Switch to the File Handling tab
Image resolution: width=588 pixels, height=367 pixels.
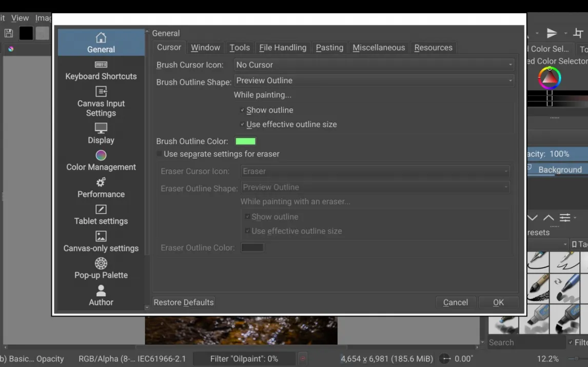point(283,48)
